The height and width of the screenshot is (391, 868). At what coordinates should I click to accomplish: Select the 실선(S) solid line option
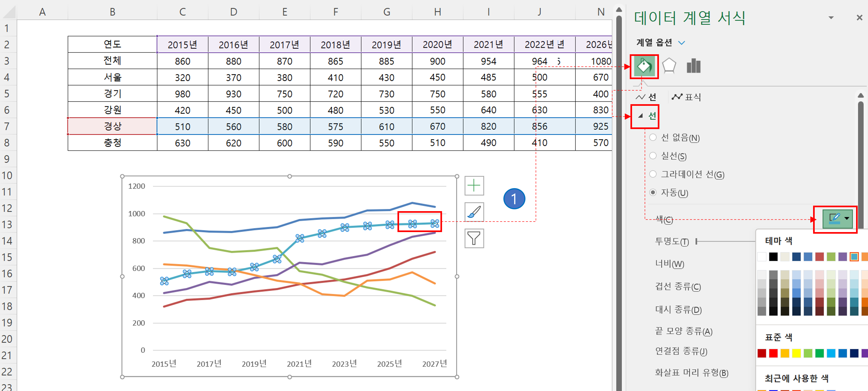pos(653,155)
